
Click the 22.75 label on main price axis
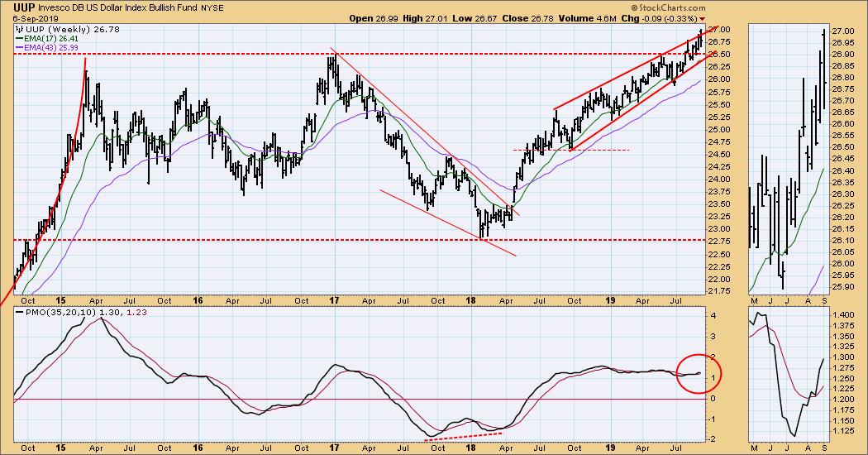pos(720,242)
